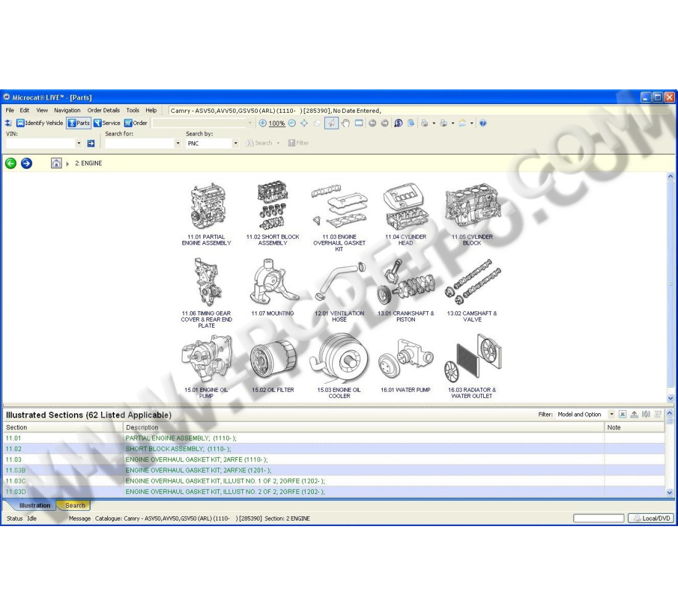Click the toolbar toggle arrows icon at far left
678x616 pixels.
[8, 123]
